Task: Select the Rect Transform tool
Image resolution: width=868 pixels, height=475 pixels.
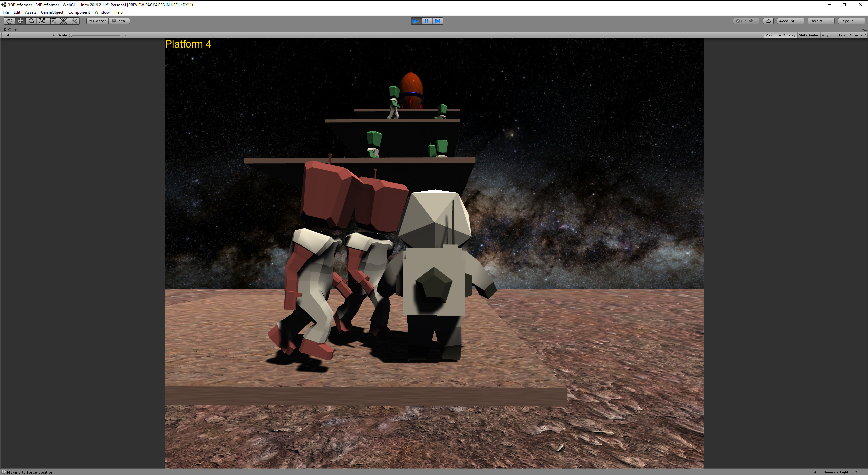Action: pos(53,21)
